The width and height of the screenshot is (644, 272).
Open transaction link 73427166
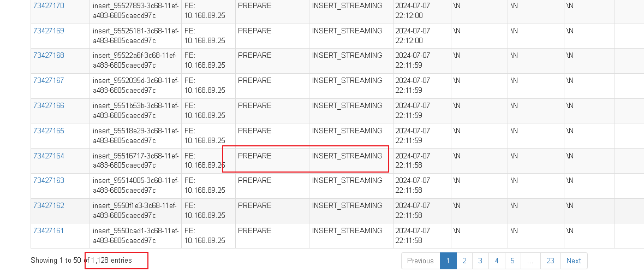coord(49,105)
